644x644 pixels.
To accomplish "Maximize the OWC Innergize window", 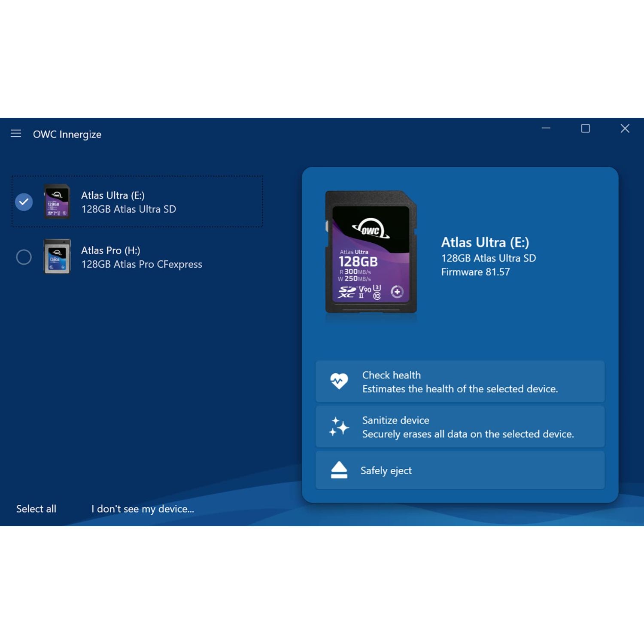I will click(585, 128).
